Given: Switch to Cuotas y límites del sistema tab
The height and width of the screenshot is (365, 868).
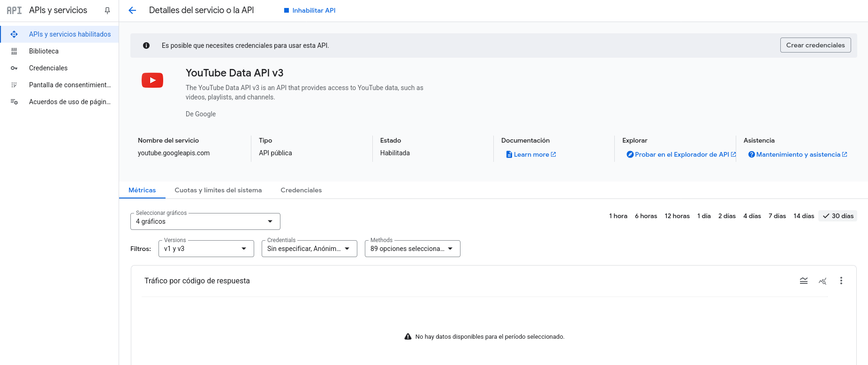Looking at the screenshot, I should (218, 190).
